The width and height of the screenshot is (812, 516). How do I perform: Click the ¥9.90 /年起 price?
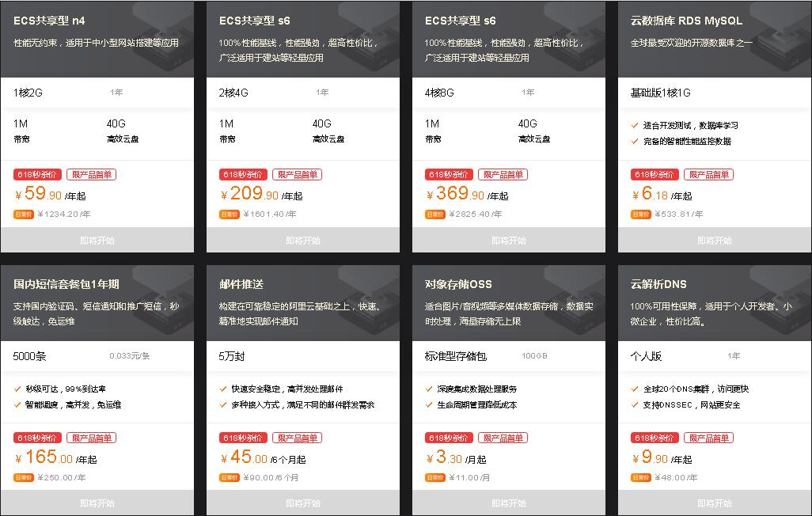[x=662, y=457]
